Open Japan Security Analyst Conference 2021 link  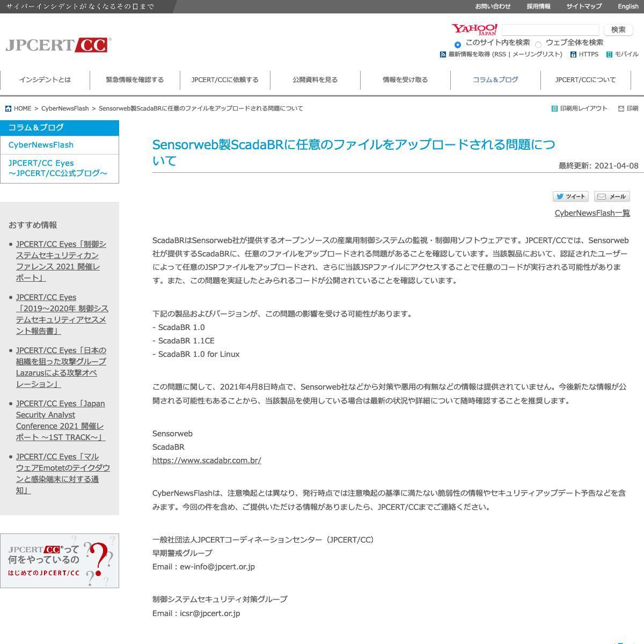[x=61, y=420]
